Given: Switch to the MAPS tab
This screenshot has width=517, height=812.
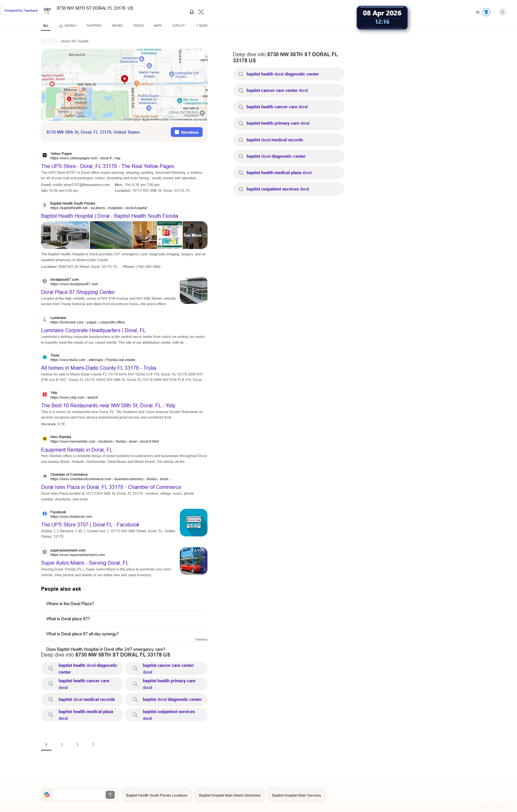Looking at the screenshot, I should (x=158, y=26).
